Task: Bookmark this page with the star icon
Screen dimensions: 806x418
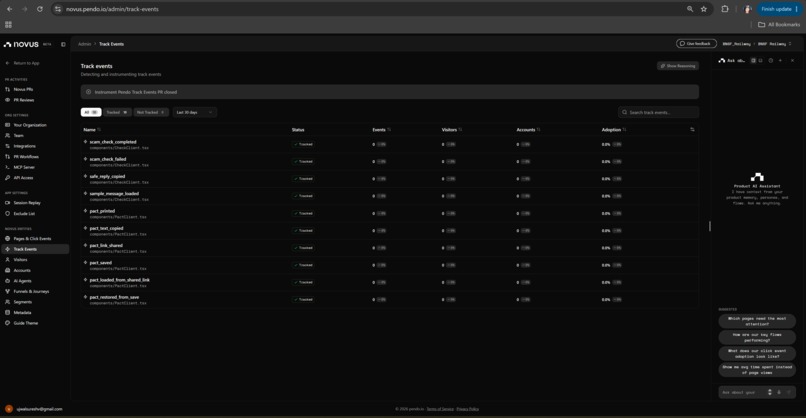Action: (704, 9)
